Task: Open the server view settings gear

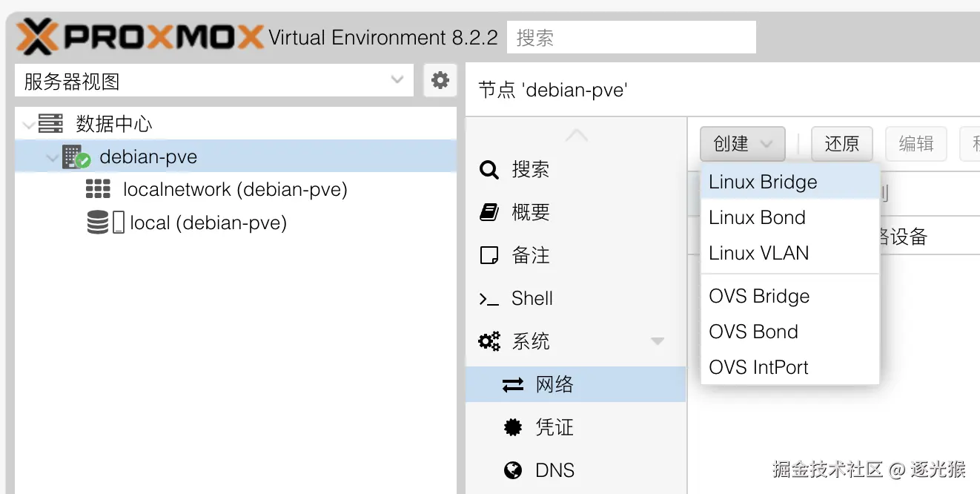Action: click(440, 80)
